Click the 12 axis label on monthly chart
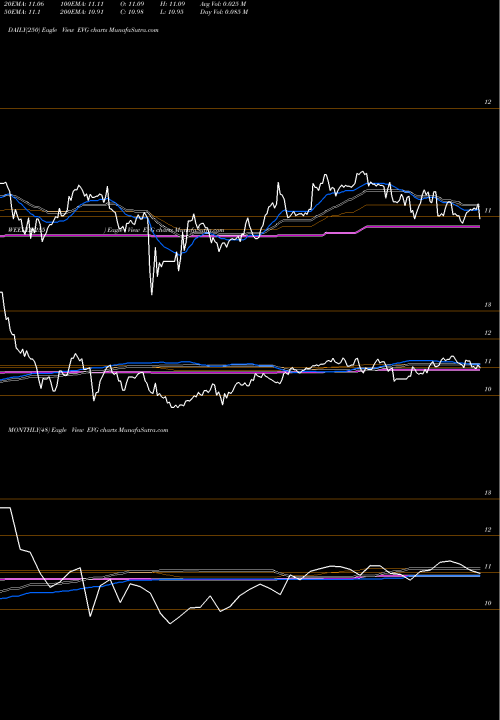500x720 pixels. pos(488,530)
